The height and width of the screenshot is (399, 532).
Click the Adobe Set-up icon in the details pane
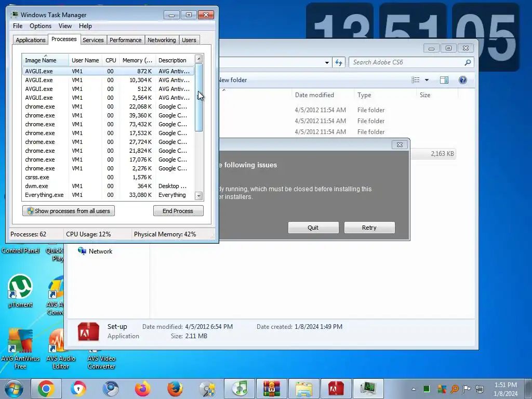pos(88,331)
